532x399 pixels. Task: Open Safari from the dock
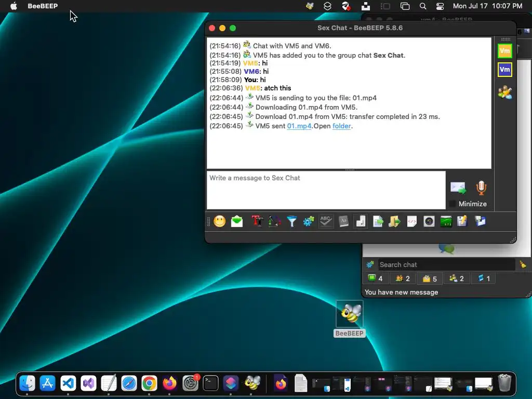[129, 383]
